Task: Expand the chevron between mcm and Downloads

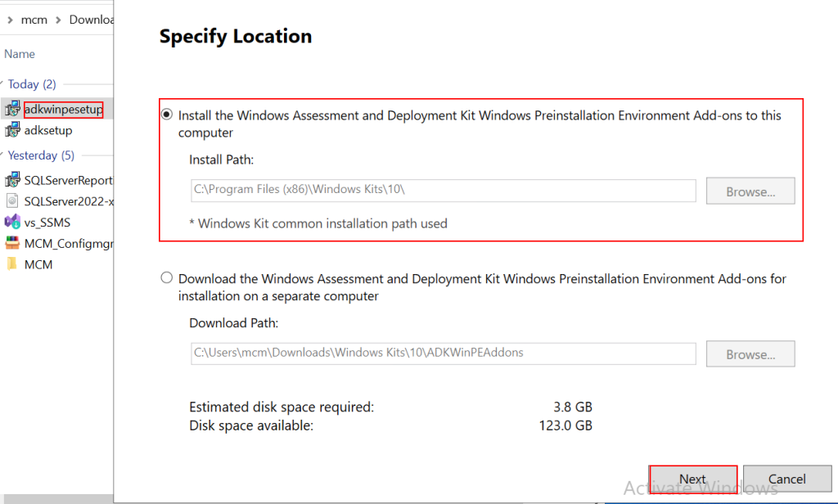Action: [x=58, y=20]
